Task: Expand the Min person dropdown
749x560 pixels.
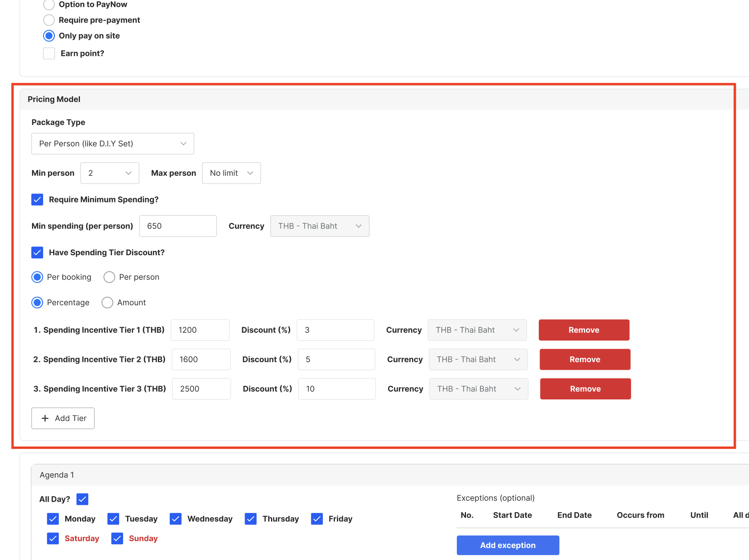Action: [110, 173]
